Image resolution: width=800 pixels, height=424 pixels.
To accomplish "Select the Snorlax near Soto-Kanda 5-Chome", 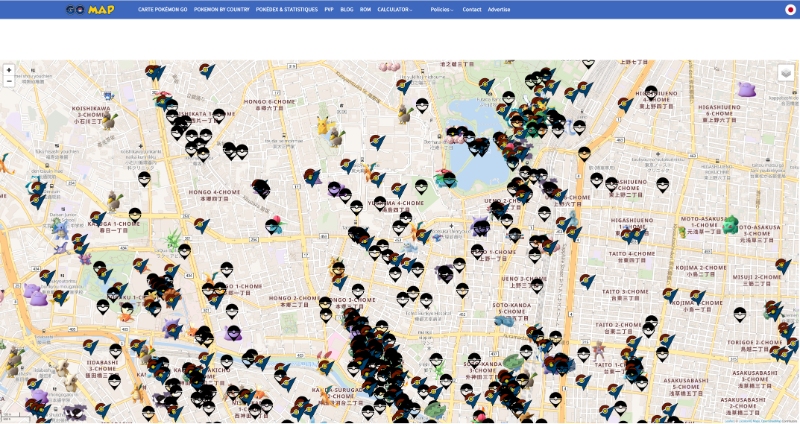I will [505, 320].
